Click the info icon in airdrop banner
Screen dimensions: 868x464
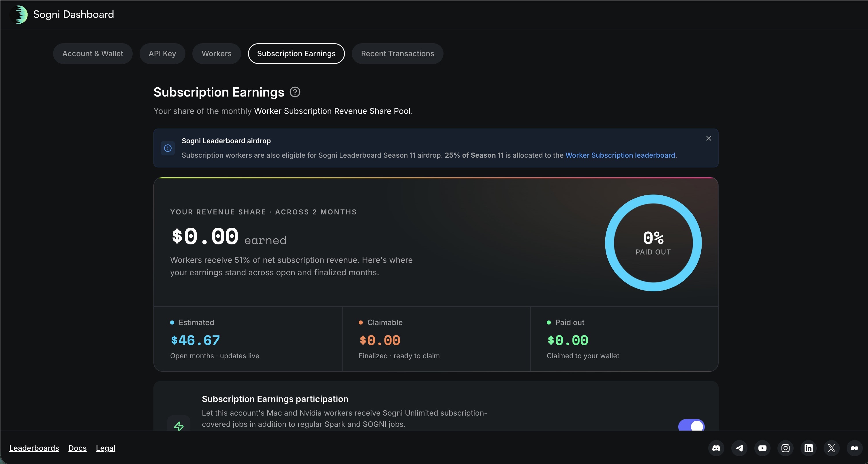pyautogui.click(x=168, y=148)
